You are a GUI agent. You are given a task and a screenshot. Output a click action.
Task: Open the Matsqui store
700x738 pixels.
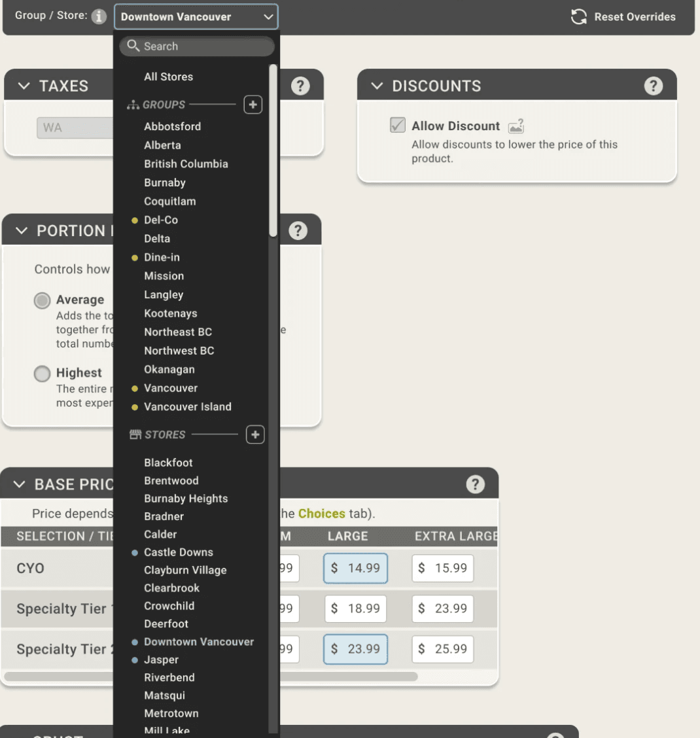coord(164,695)
